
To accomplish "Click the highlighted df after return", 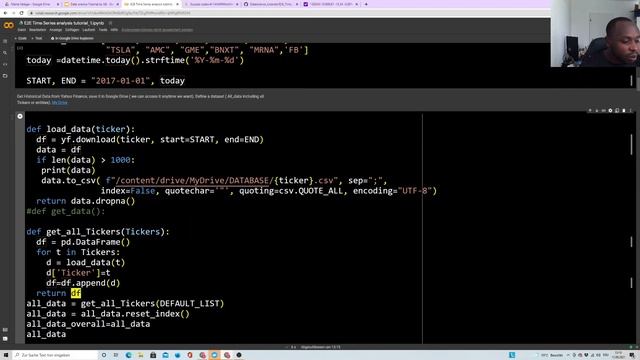I will (76, 293).
